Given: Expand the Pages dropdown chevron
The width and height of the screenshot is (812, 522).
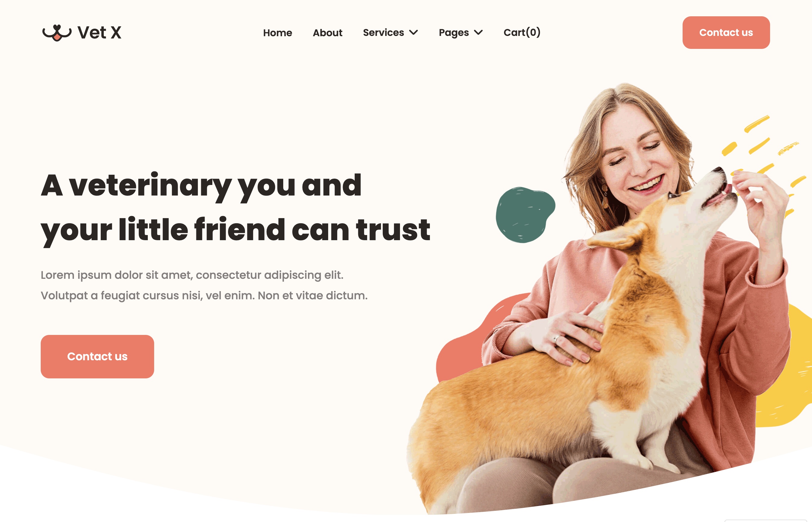Looking at the screenshot, I should click(x=478, y=33).
